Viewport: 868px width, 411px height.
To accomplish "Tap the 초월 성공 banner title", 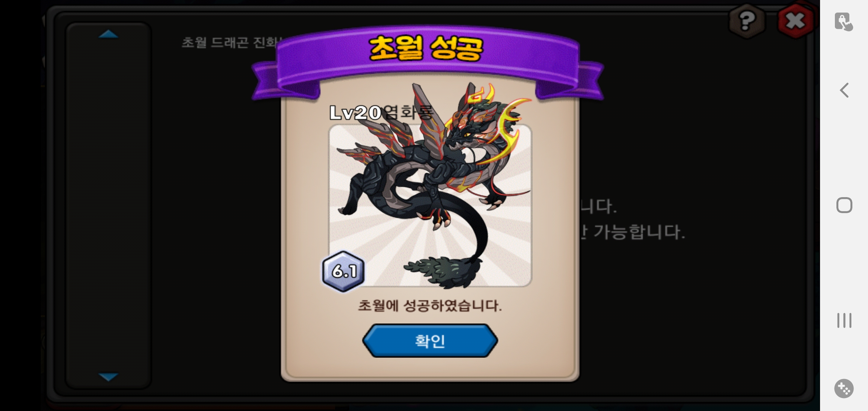I will 426,48.
